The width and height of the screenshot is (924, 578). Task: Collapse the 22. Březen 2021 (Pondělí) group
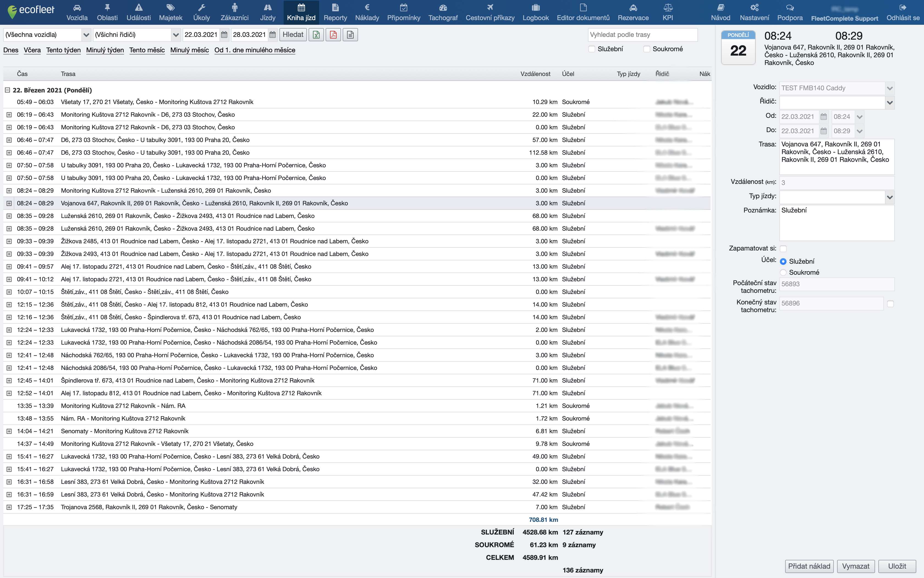click(x=7, y=90)
